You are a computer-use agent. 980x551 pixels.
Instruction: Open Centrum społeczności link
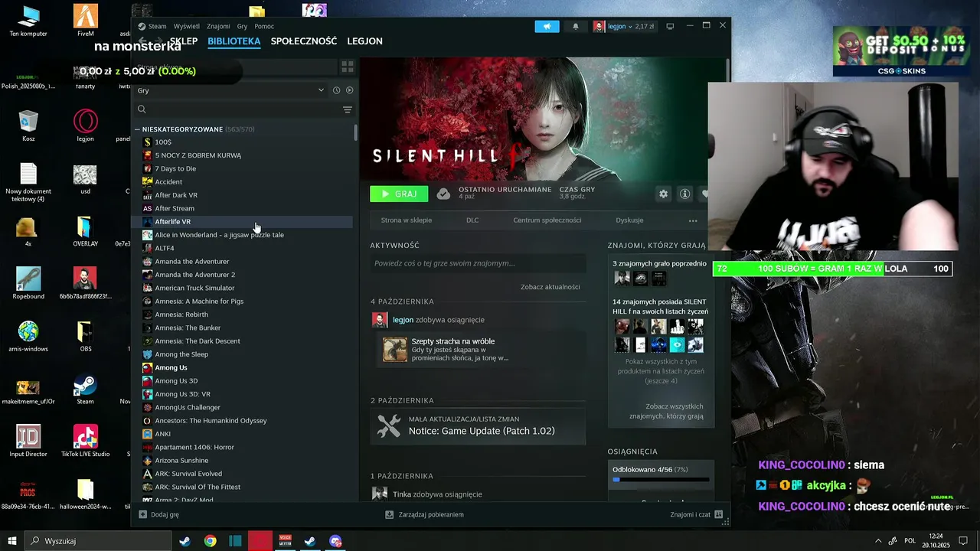(x=547, y=220)
